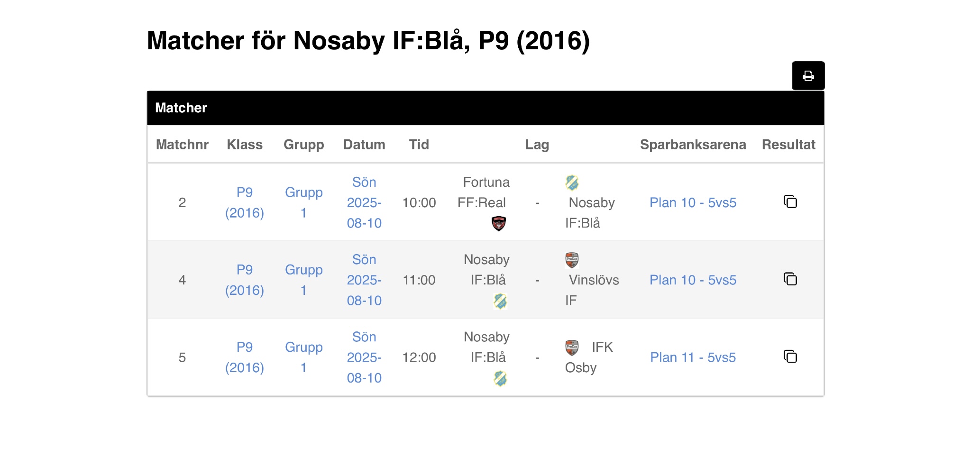
Task: Click Vinslövs IF team crest
Action: (x=572, y=260)
